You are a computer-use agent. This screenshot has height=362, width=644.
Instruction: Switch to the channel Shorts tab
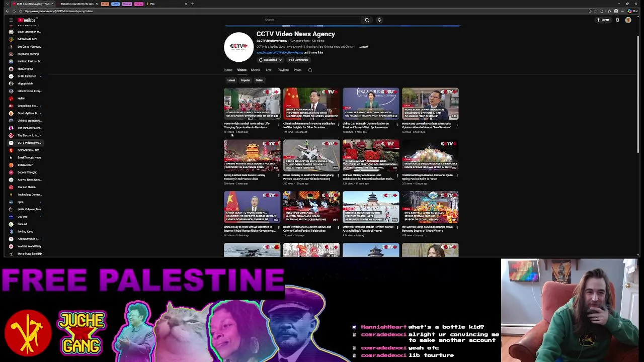(x=255, y=70)
